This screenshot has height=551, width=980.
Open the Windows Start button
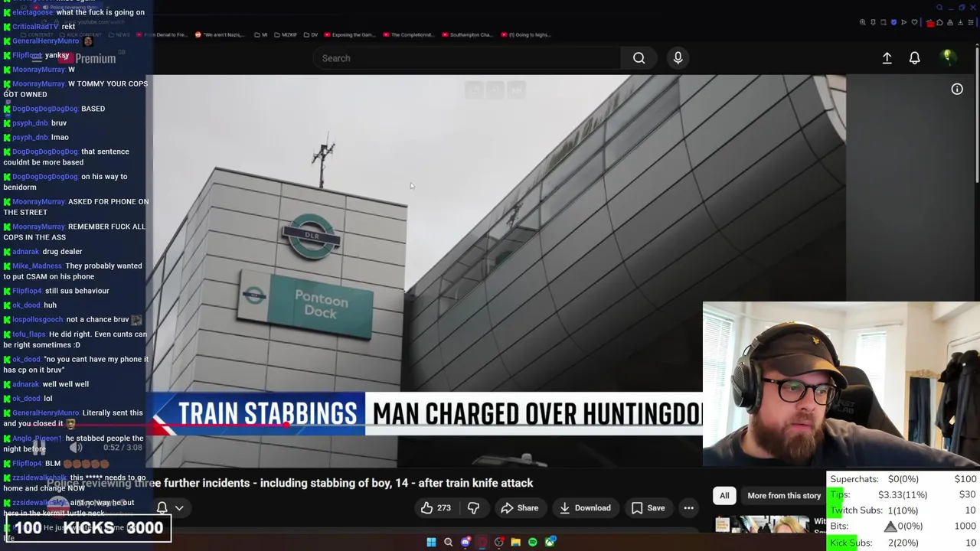pyautogui.click(x=431, y=542)
